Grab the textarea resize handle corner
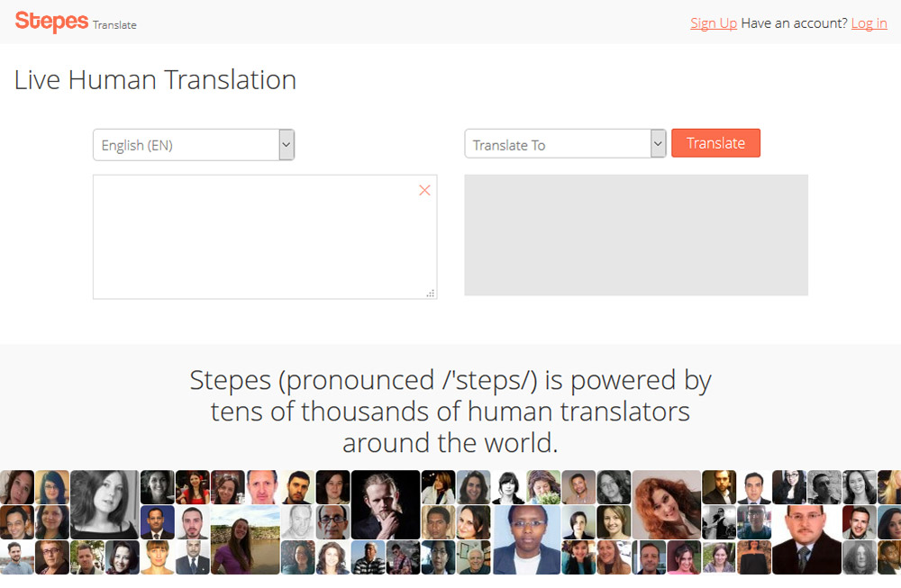The height and width of the screenshot is (588, 901). (431, 294)
